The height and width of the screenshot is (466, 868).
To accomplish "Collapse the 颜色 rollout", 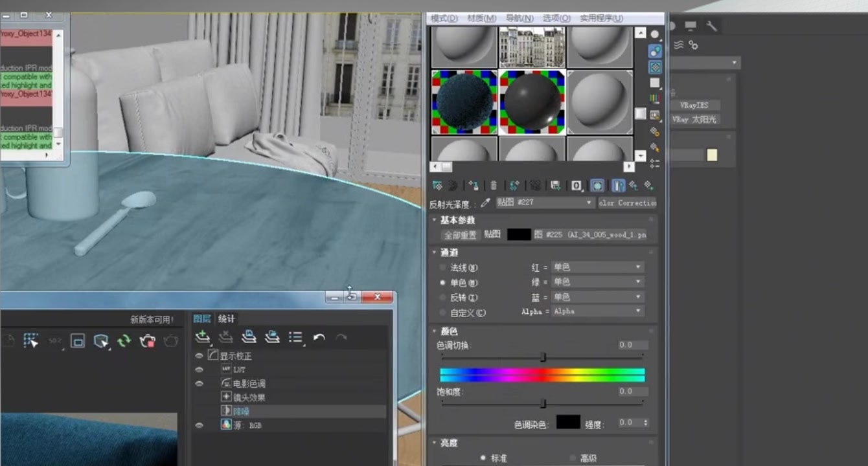I will pyautogui.click(x=449, y=331).
